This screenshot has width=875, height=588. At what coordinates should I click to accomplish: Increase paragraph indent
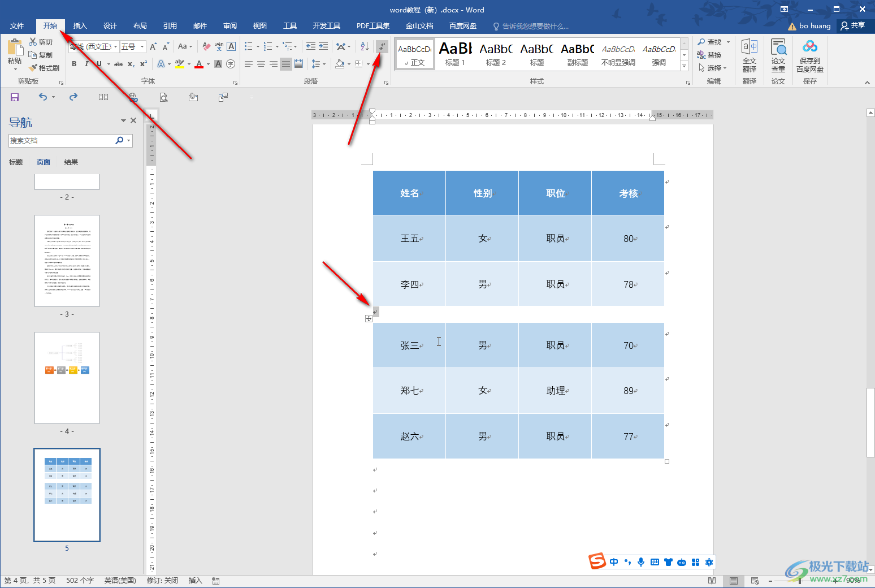[323, 46]
